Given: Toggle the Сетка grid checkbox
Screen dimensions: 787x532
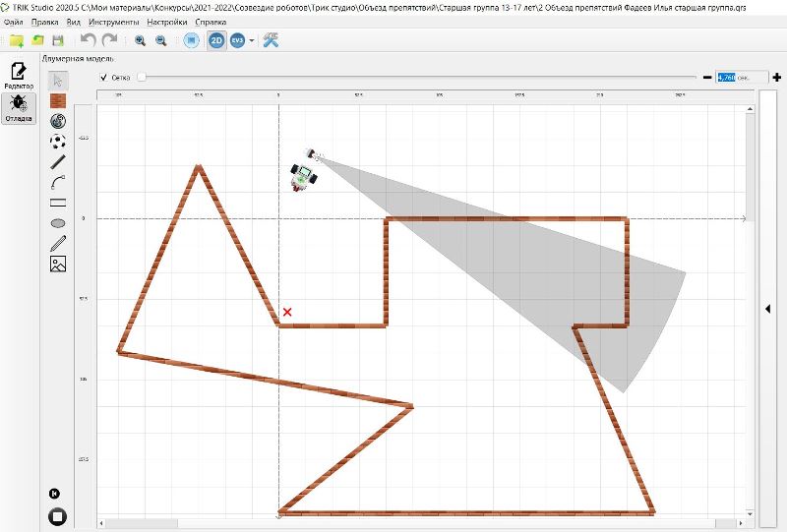Looking at the screenshot, I should point(104,77).
